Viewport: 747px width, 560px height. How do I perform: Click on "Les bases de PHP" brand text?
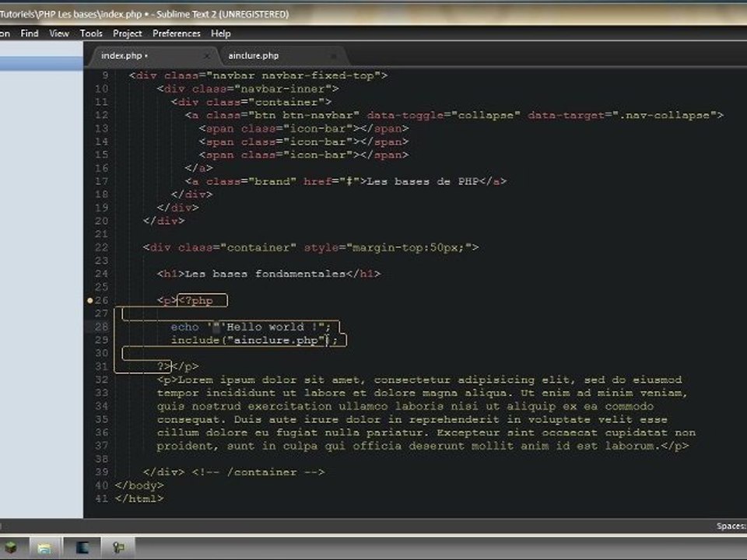coord(423,181)
